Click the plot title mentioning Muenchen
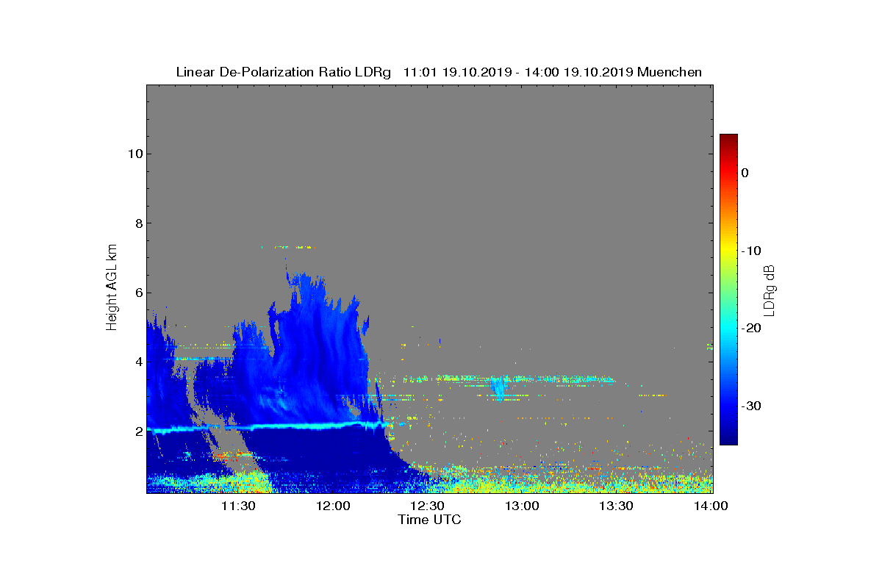This screenshot has width=882, height=588. pyautogui.click(x=439, y=72)
